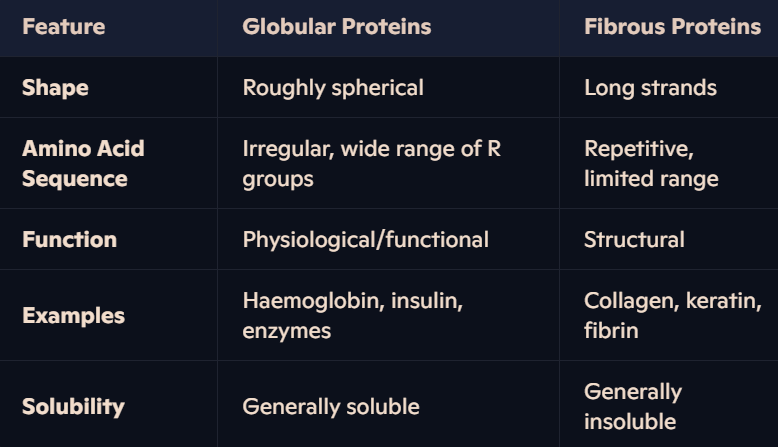Screen dimensions: 778x447
Task: Click the Physiological/functional cell
Action: [366, 240]
